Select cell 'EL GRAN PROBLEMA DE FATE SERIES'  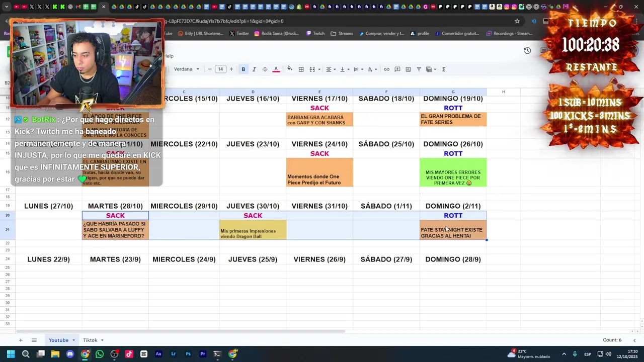[453, 120]
